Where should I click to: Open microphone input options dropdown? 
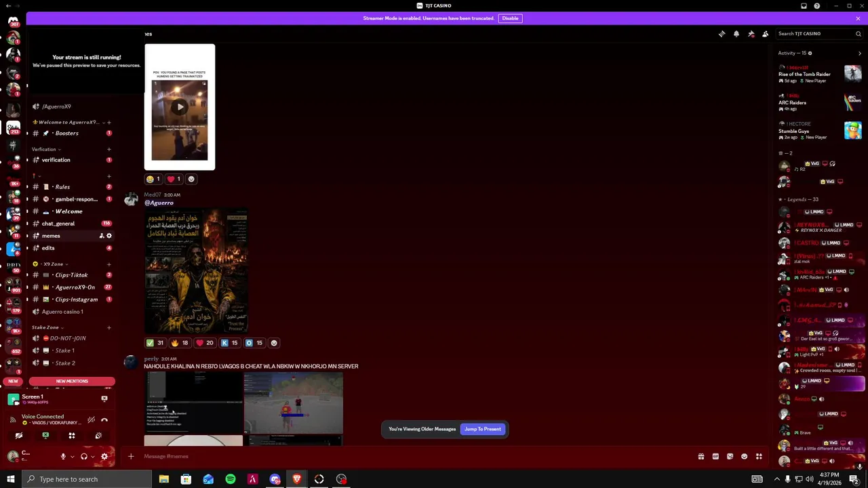[x=72, y=457]
